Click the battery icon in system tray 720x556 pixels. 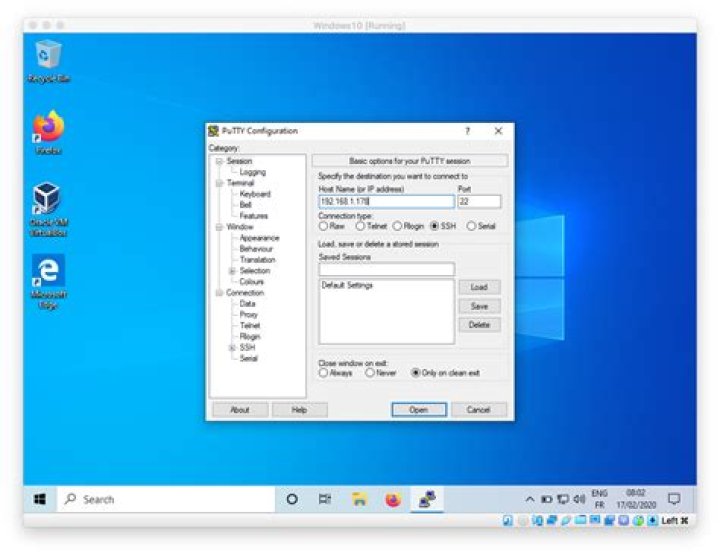pyautogui.click(x=546, y=499)
